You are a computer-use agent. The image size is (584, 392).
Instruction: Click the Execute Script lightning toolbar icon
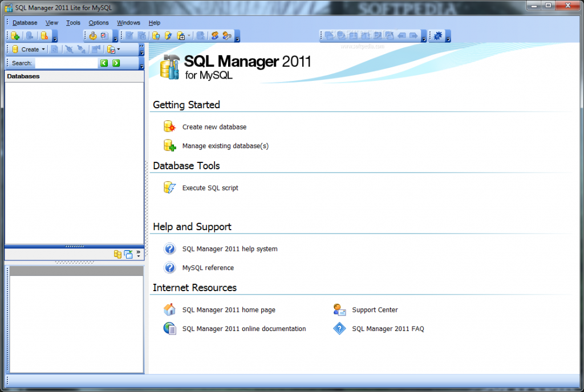[168, 36]
